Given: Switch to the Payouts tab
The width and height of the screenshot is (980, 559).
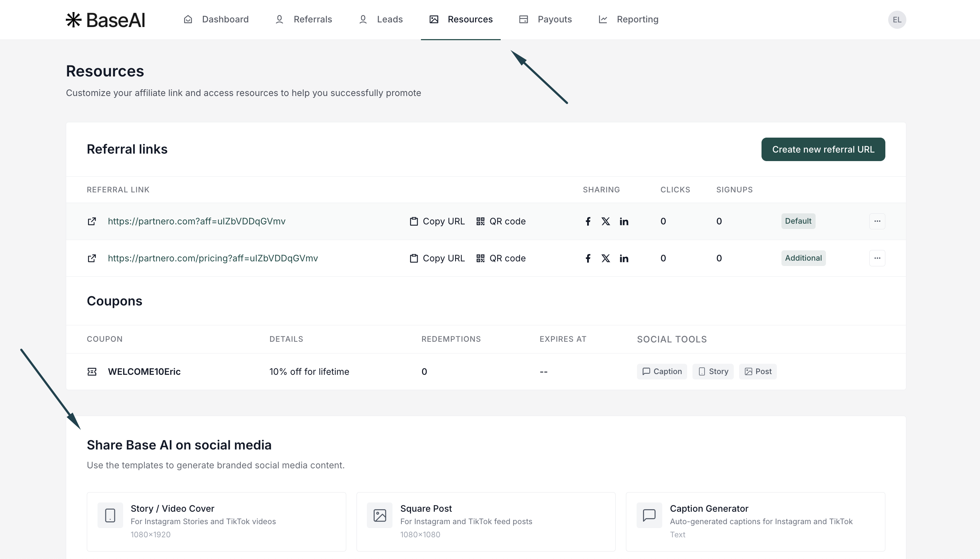Looking at the screenshot, I should [545, 20].
